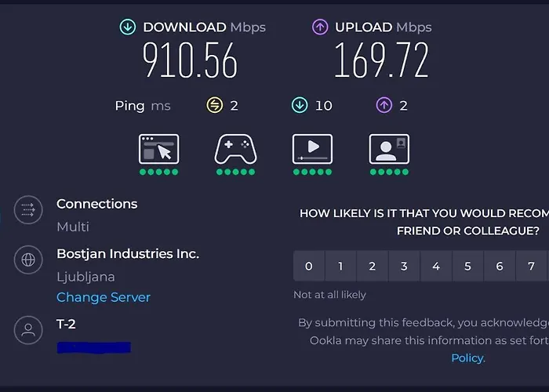Click the upload arrow icon beside UPLOAD
The width and height of the screenshot is (549, 392).
click(320, 27)
